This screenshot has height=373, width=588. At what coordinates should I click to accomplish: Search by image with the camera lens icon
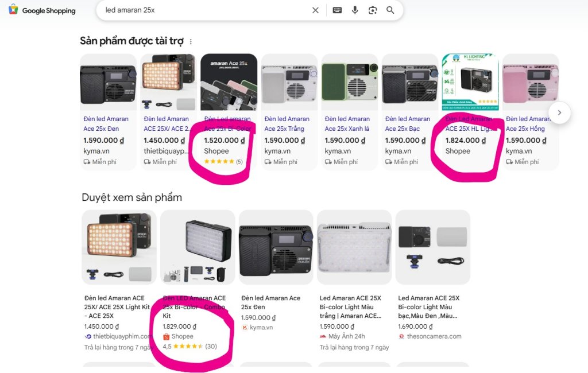click(372, 10)
